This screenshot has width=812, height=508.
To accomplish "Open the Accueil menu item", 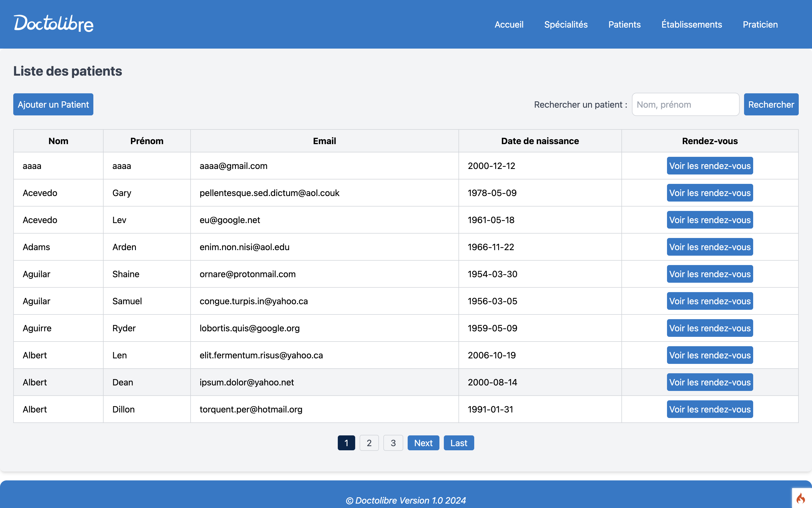I will [x=509, y=25].
